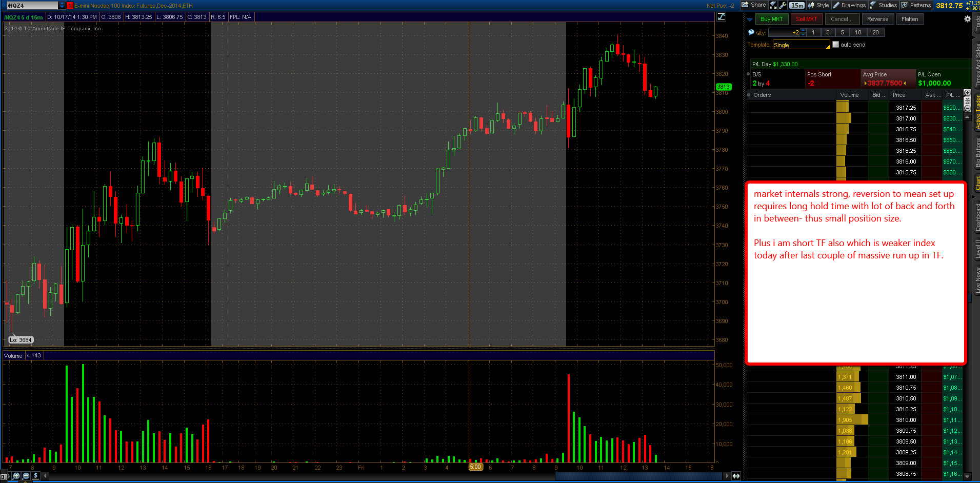Click the Cancel... orders button
Viewport: 980px width, 483px height.
coord(842,19)
